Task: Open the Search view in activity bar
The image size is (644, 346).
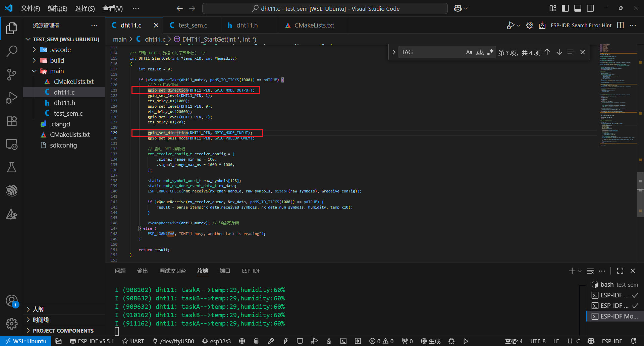Action: point(11,51)
